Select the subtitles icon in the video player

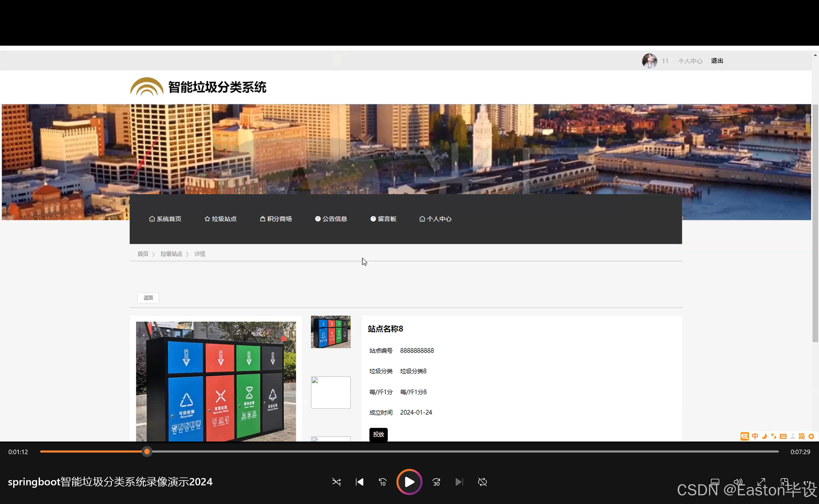pos(715,482)
